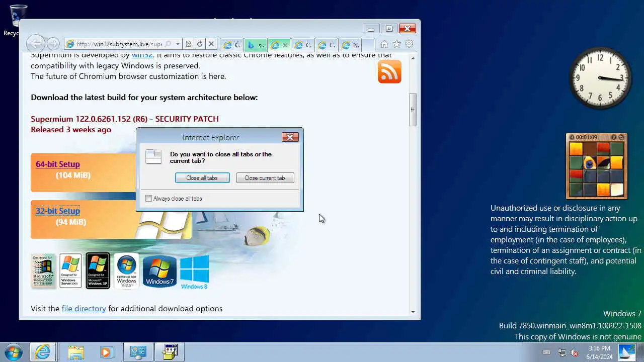This screenshot has height=362, width=644.
Task: Click the 64-bit Setup download link
Action: [x=58, y=164]
